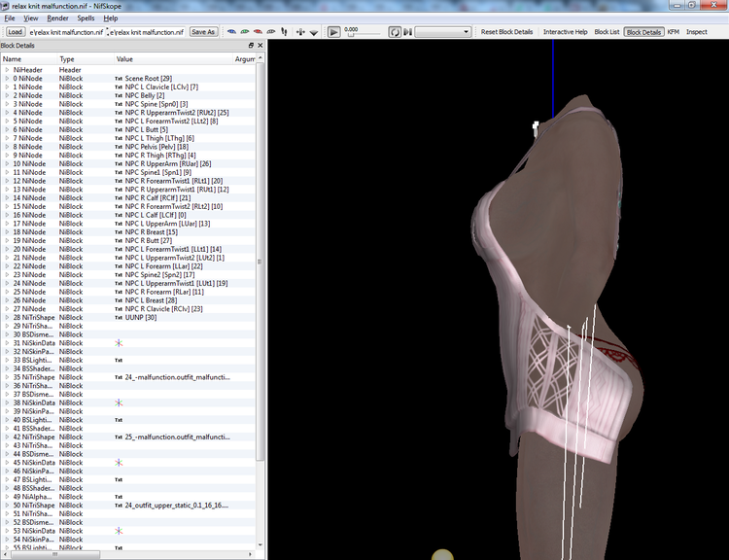Select the grey perspective view icon
Screen dimensions: 729x560
click(x=270, y=32)
